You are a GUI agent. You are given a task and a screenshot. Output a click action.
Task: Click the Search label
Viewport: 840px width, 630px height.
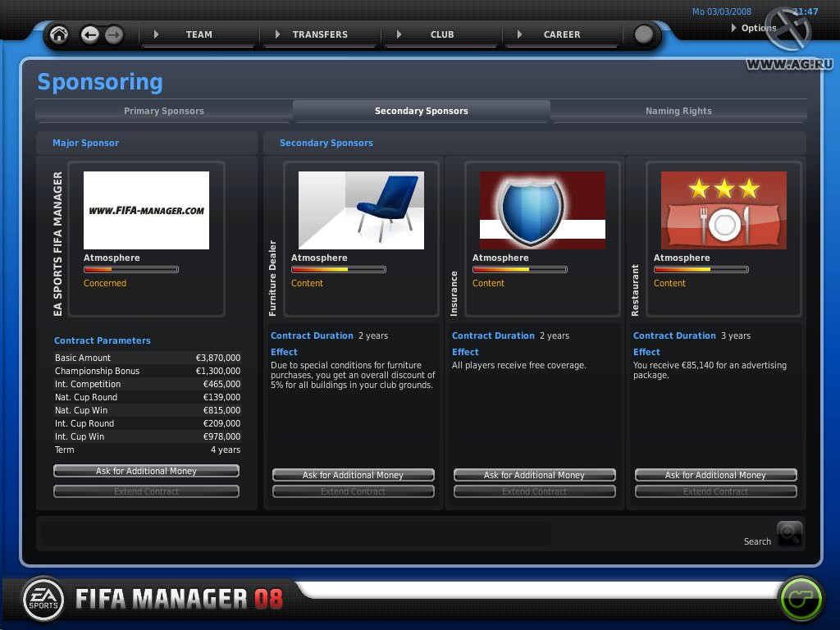click(x=757, y=541)
